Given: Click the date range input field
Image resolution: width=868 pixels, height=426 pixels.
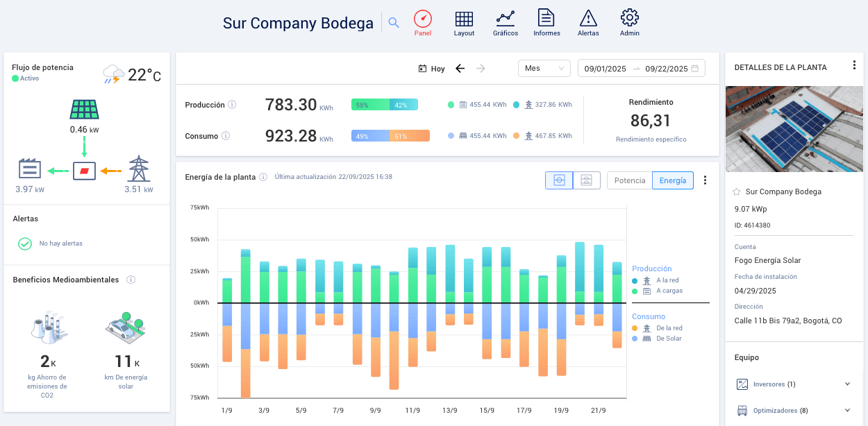Looking at the screenshot, I should 641,69.
